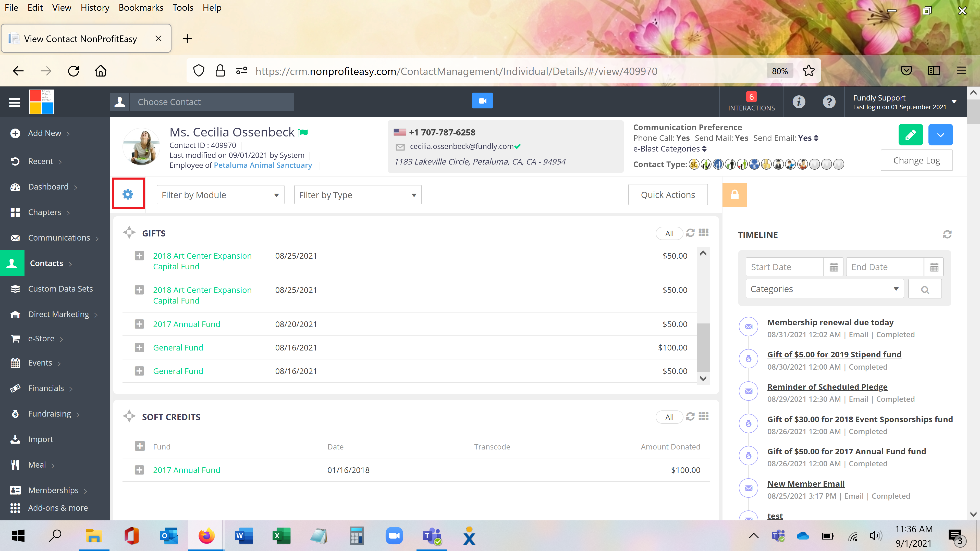Click Cecilia Ossenbeck's profile photo
This screenshot has height=551, width=980.
tap(142, 146)
